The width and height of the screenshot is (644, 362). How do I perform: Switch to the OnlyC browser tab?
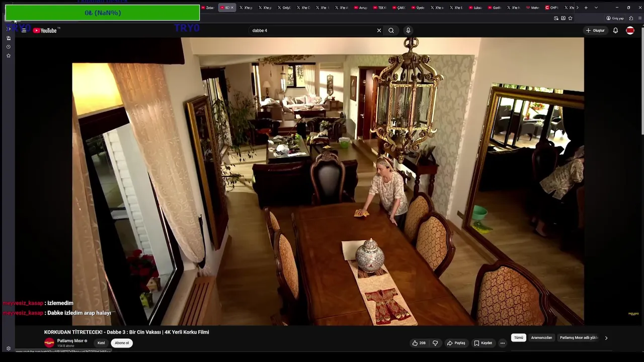click(284, 8)
